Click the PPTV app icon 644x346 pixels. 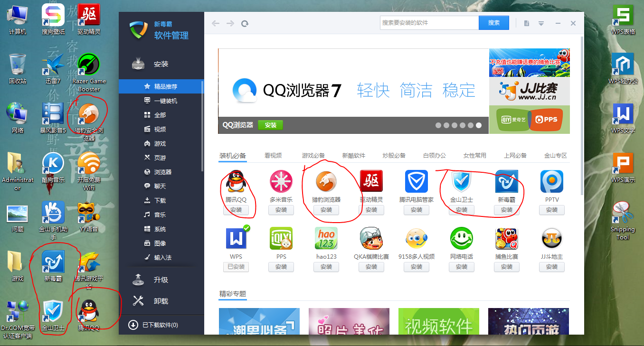click(552, 182)
